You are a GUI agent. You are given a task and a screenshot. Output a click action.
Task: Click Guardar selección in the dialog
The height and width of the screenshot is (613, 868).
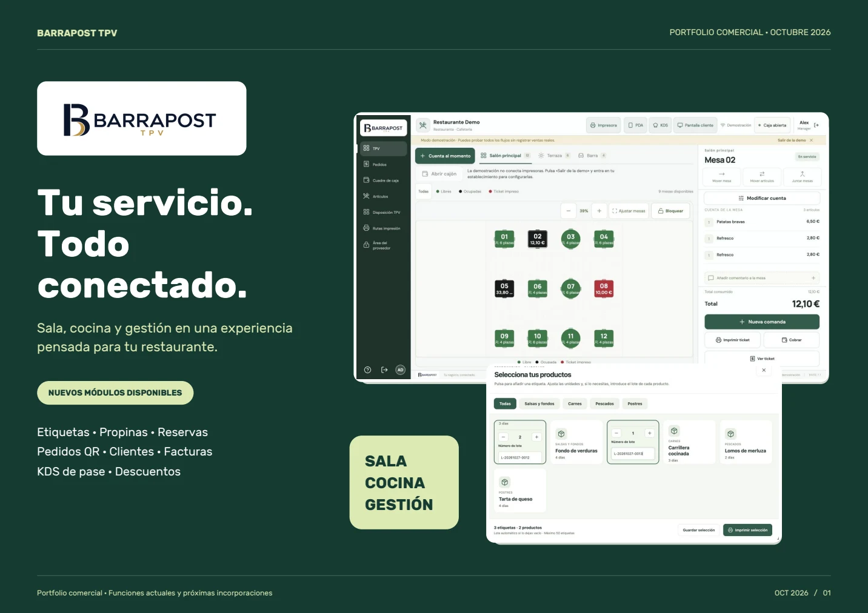point(698,530)
